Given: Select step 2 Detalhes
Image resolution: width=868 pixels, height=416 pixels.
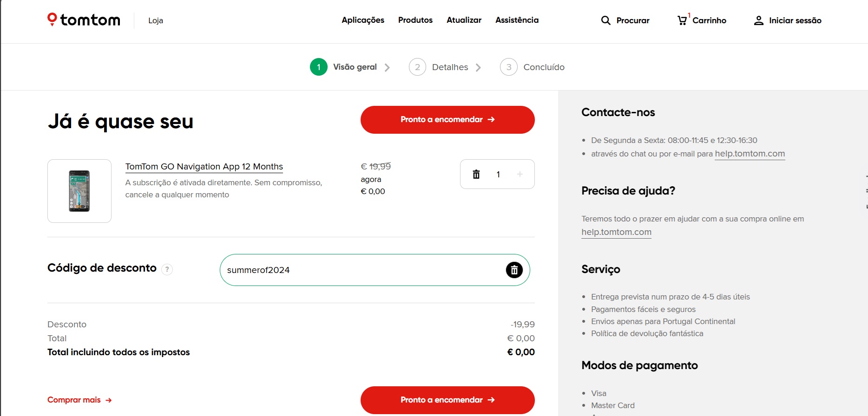Looking at the screenshot, I should 439,67.
